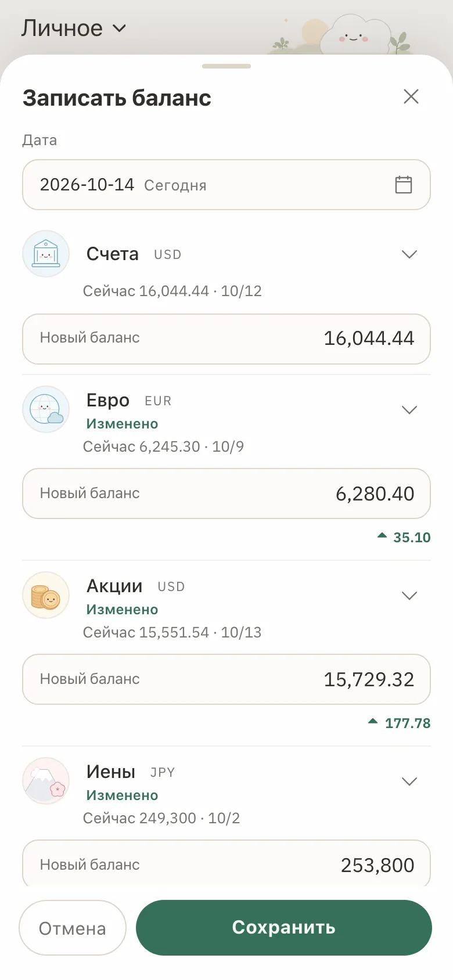Edit the Акции new balance 15,729.32
This screenshot has width=453, height=980.
coord(227,679)
